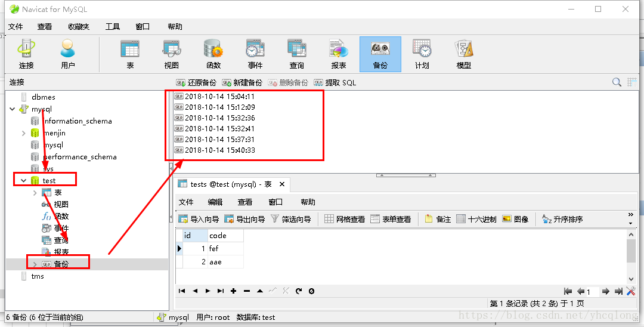Add a new record with plus button

click(x=234, y=291)
